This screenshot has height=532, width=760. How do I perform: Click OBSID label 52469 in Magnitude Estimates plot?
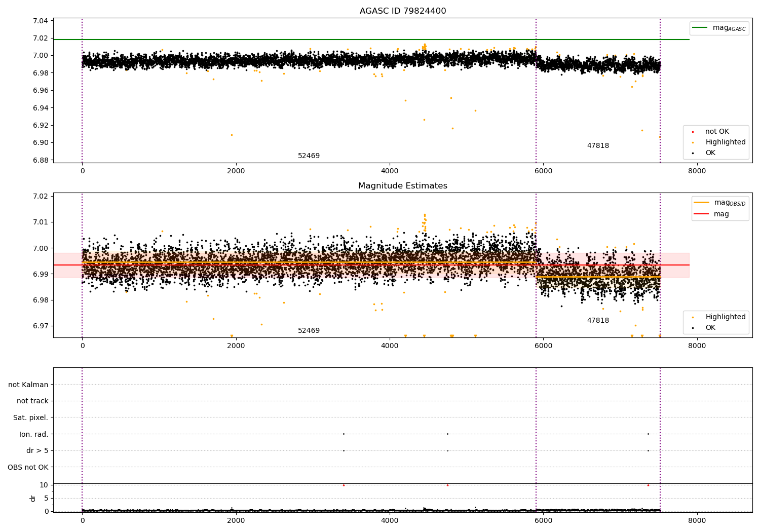pyautogui.click(x=309, y=331)
